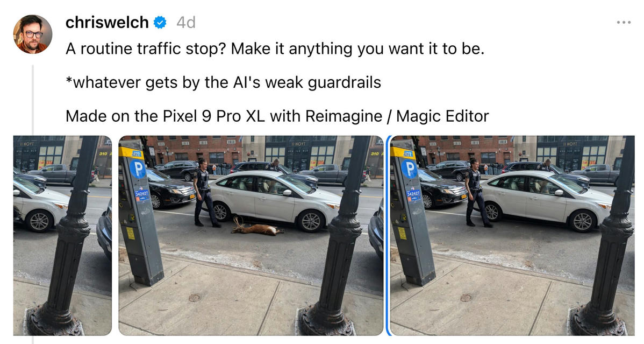Open the left partially cropped street photo

click(62, 235)
